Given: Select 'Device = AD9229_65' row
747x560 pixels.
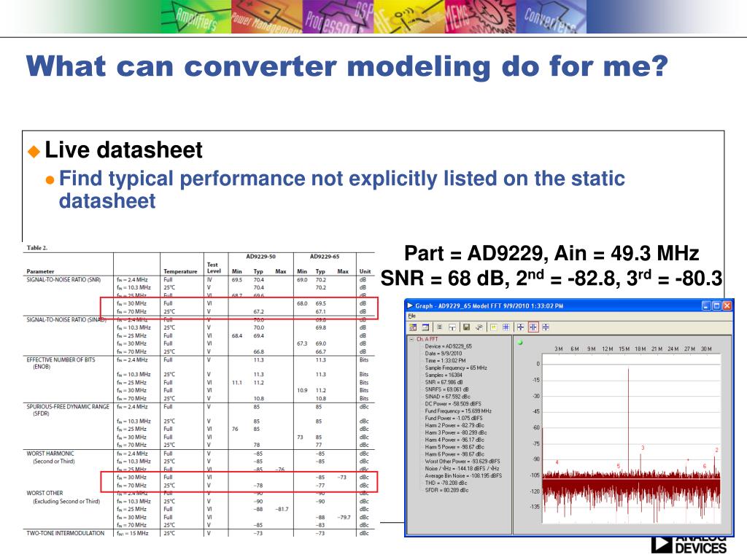Looking at the screenshot, I should tap(449, 346).
